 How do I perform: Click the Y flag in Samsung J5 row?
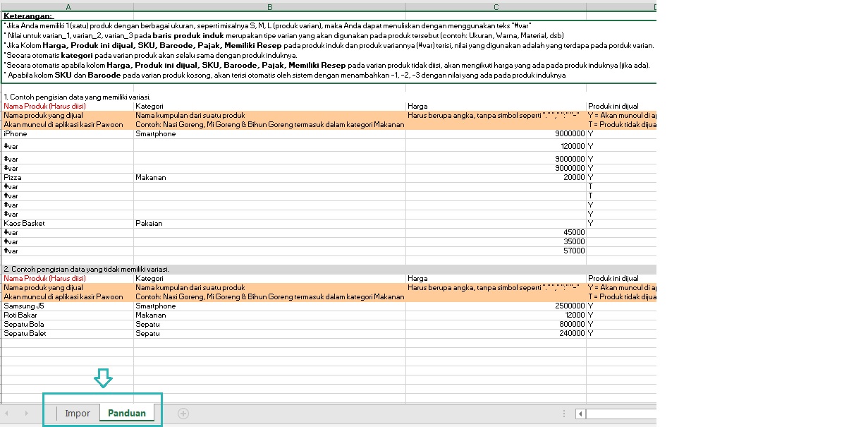[x=591, y=306]
